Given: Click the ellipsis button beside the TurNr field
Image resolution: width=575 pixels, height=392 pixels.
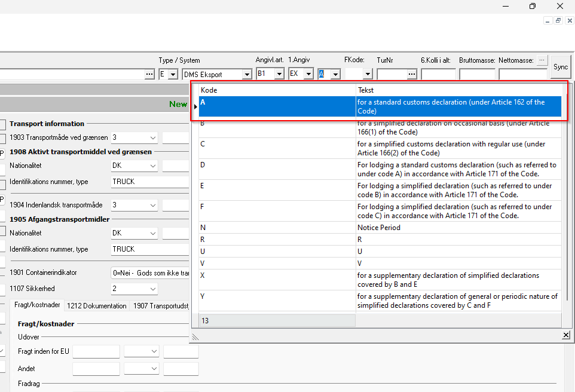Looking at the screenshot, I should pos(412,74).
